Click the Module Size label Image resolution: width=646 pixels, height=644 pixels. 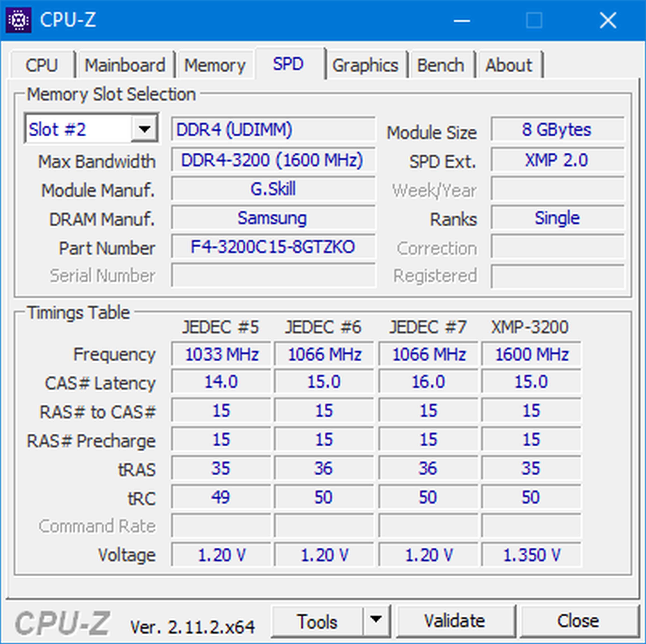point(432,133)
